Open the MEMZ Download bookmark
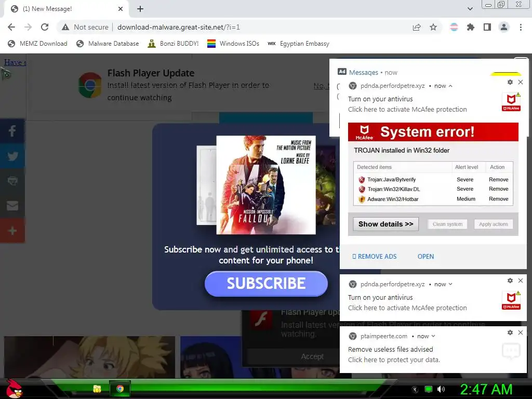 37,44
